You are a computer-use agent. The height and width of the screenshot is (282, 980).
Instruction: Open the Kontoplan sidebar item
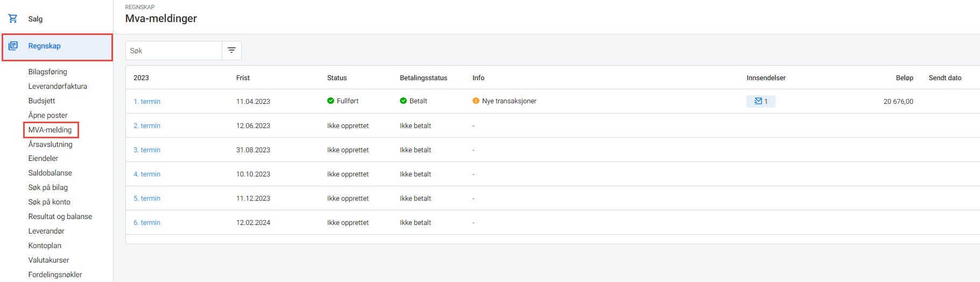pyautogui.click(x=45, y=245)
